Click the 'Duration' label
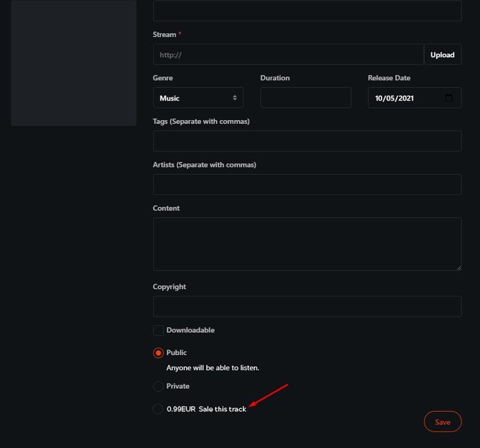 pos(275,78)
